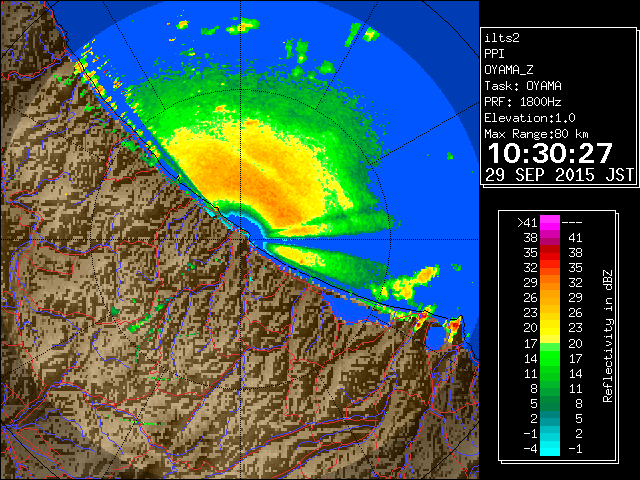Click the '>41' legend value
The width and height of the screenshot is (640, 480).
[527, 222]
